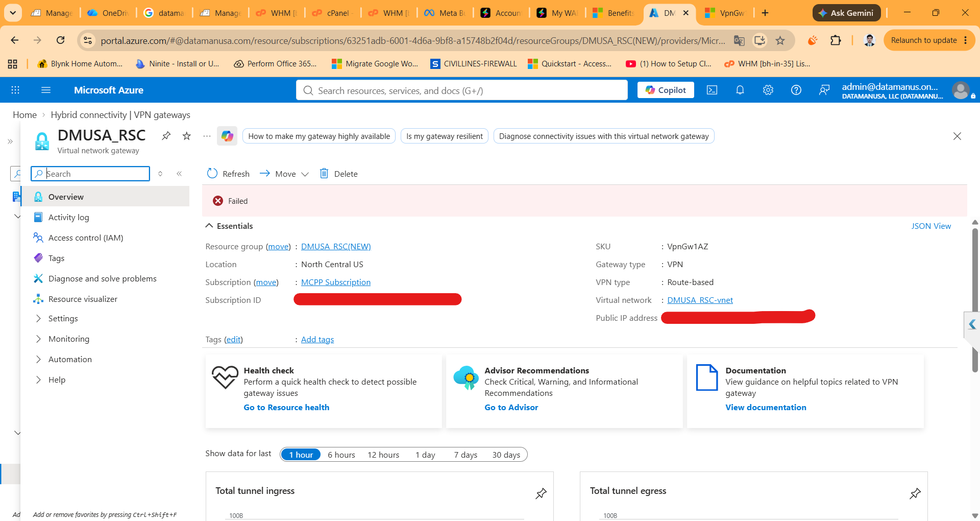The width and height of the screenshot is (980, 521).
Task: Select the 12 hours time range
Action: point(383,455)
